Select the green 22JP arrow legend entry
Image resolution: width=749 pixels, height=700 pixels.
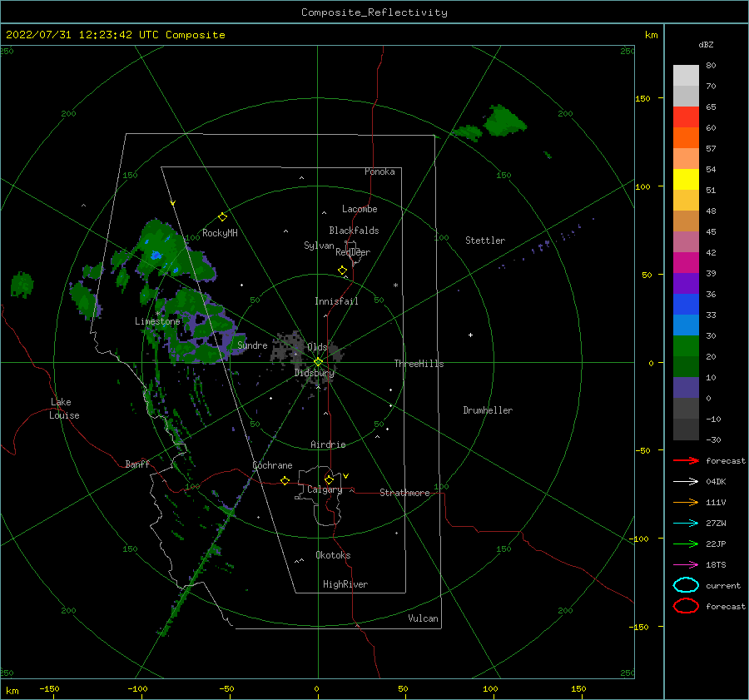[686, 544]
